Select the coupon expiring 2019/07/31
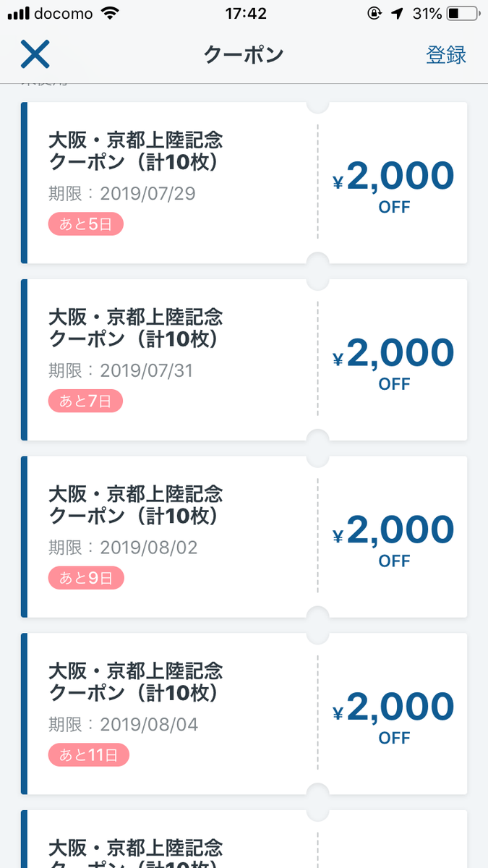Image resolution: width=488 pixels, height=868 pixels. 244,359
